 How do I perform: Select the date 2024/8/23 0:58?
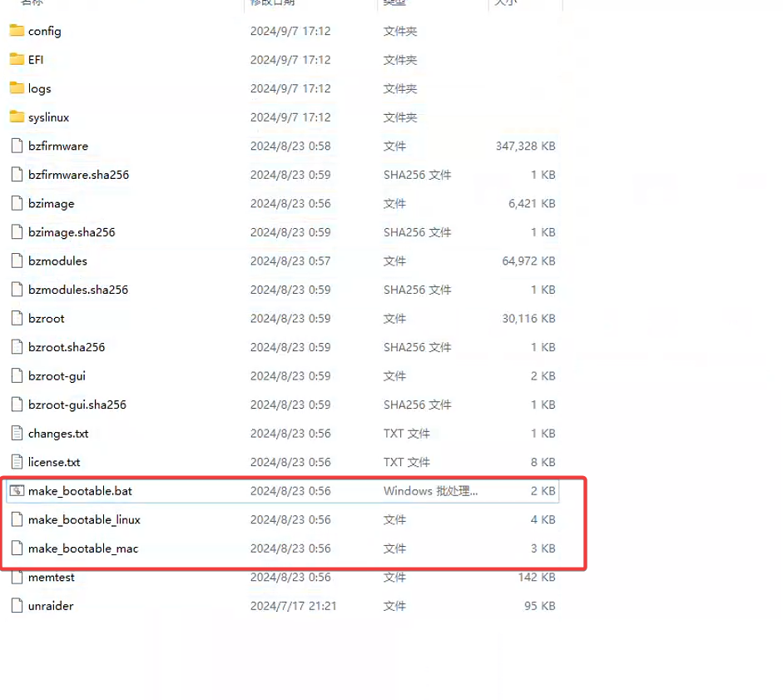pos(290,146)
